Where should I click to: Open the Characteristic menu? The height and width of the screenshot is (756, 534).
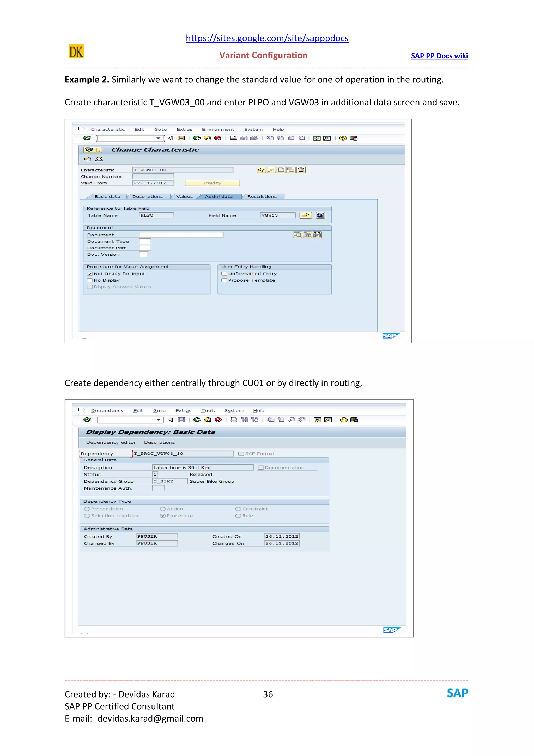pos(108,129)
